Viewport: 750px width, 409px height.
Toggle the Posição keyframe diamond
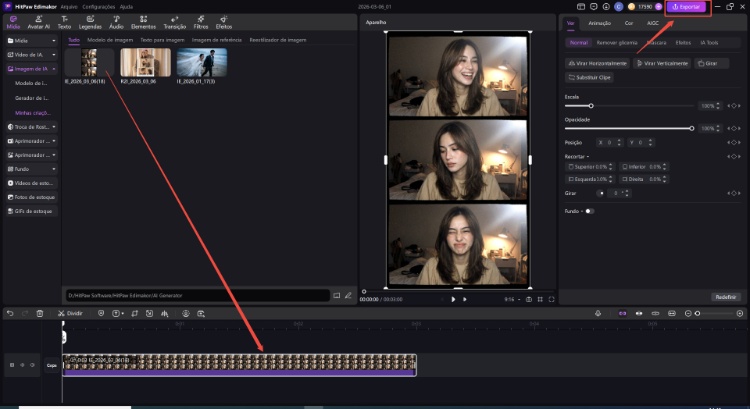click(x=734, y=143)
